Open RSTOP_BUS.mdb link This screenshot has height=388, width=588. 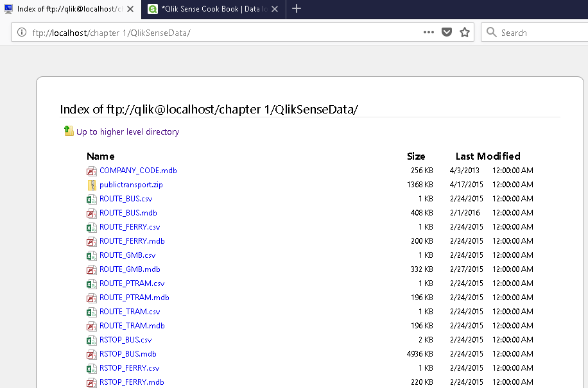[x=128, y=354]
